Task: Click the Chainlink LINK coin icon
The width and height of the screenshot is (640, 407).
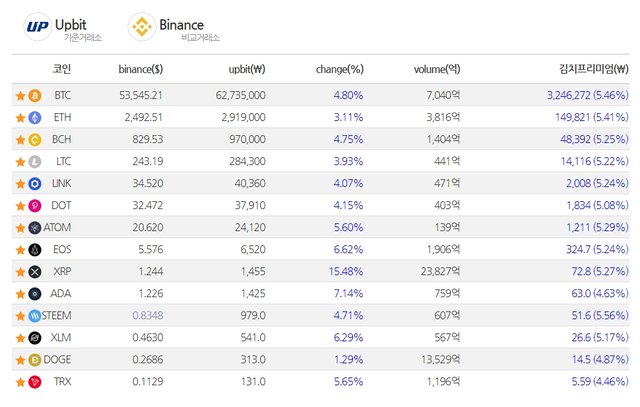Action: point(35,184)
